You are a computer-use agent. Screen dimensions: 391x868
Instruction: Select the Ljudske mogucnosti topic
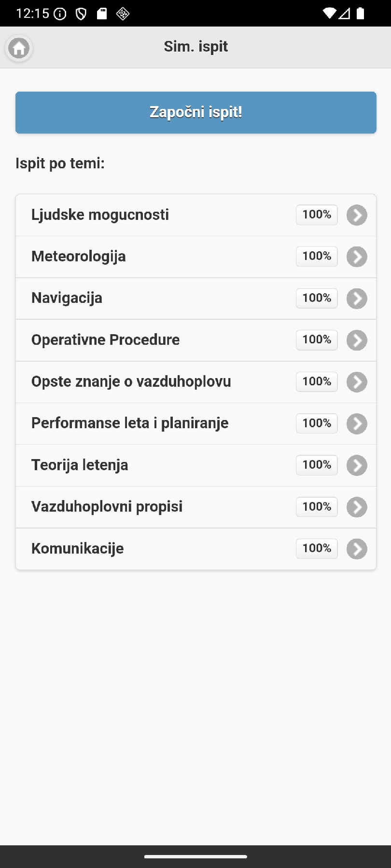[100, 215]
